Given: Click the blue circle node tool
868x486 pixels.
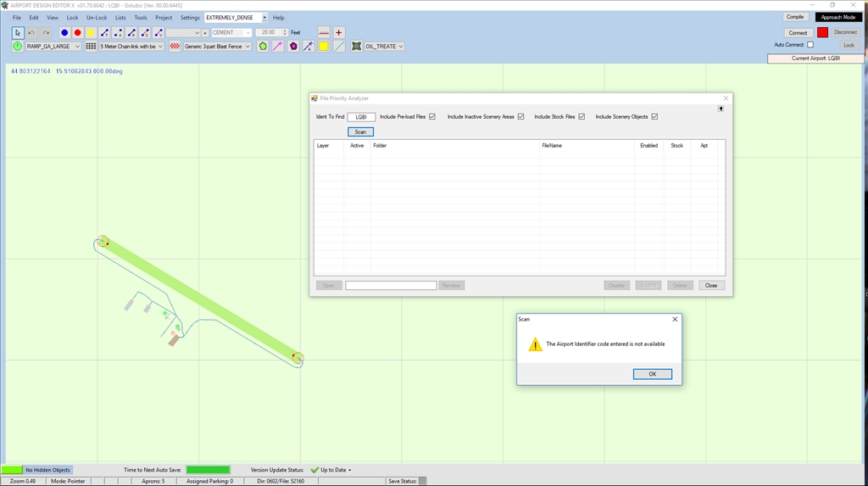Looking at the screenshot, I should coord(64,33).
